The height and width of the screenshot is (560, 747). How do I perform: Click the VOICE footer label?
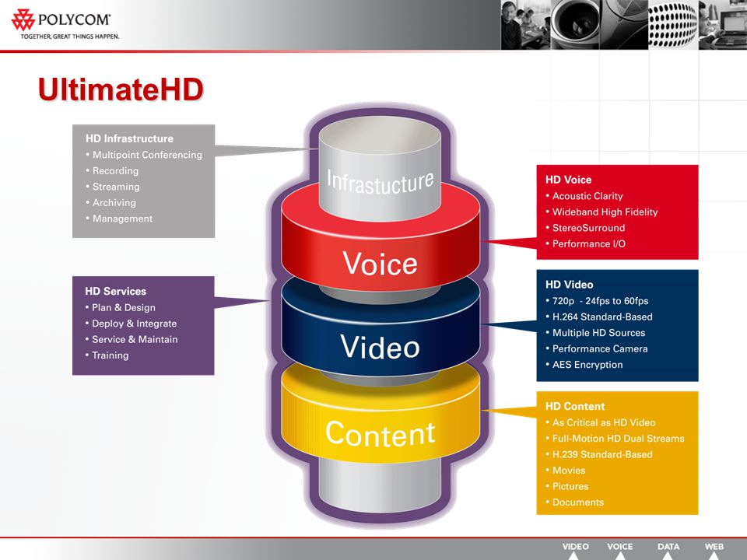point(620,547)
